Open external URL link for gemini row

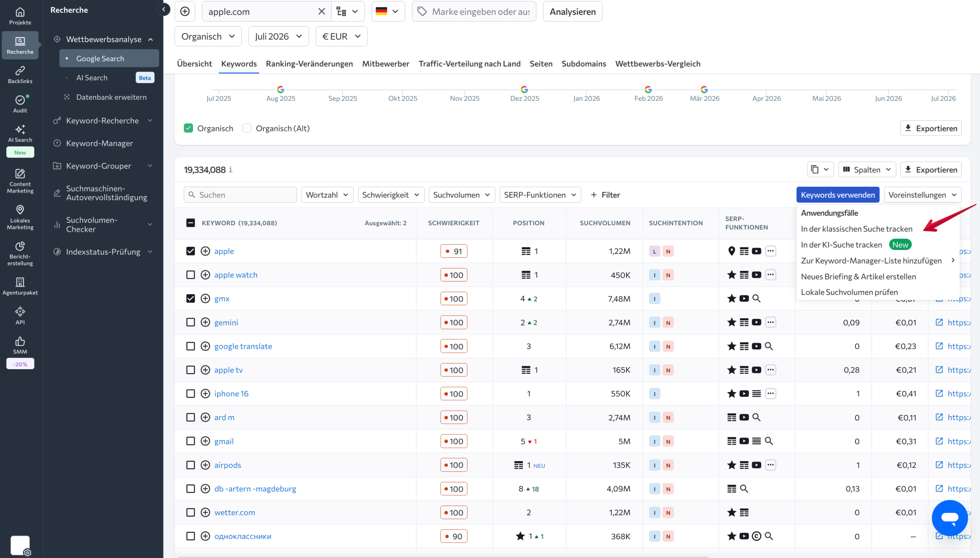click(939, 322)
